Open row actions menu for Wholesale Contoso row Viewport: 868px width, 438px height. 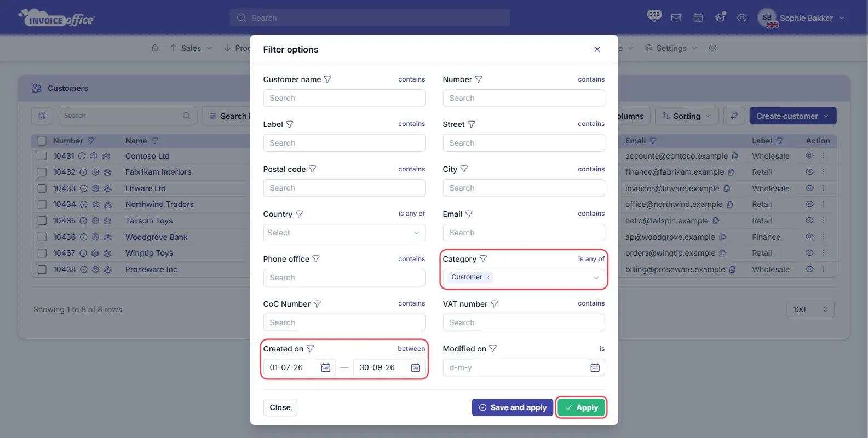coord(824,156)
